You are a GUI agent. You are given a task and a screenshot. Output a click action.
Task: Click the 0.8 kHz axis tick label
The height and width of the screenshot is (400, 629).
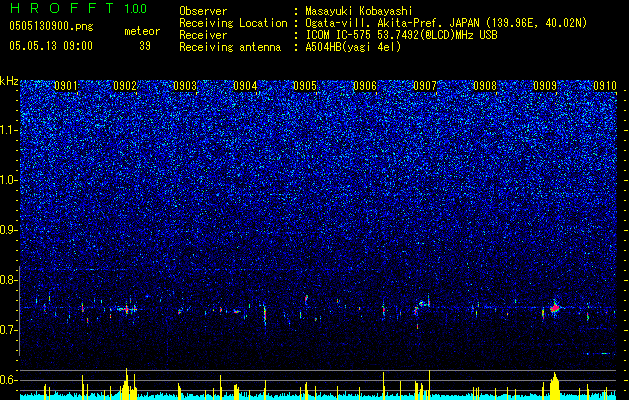pyautogui.click(x=9, y=280)
